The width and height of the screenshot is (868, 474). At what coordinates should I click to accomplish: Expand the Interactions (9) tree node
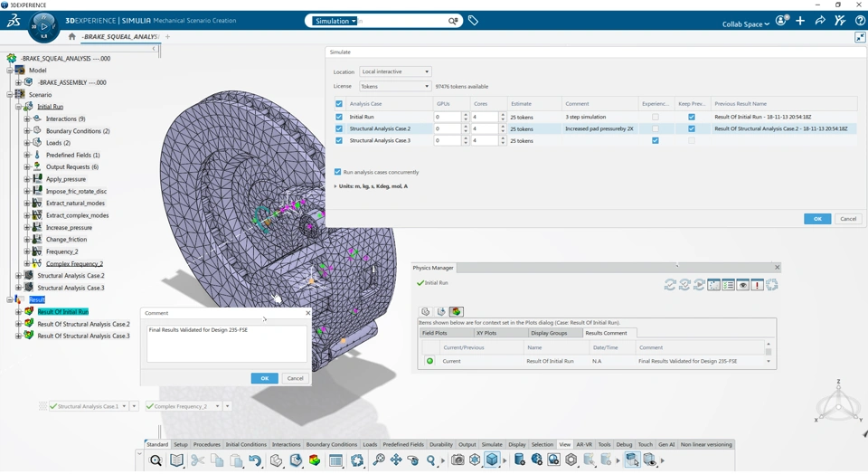coord(26,118)
